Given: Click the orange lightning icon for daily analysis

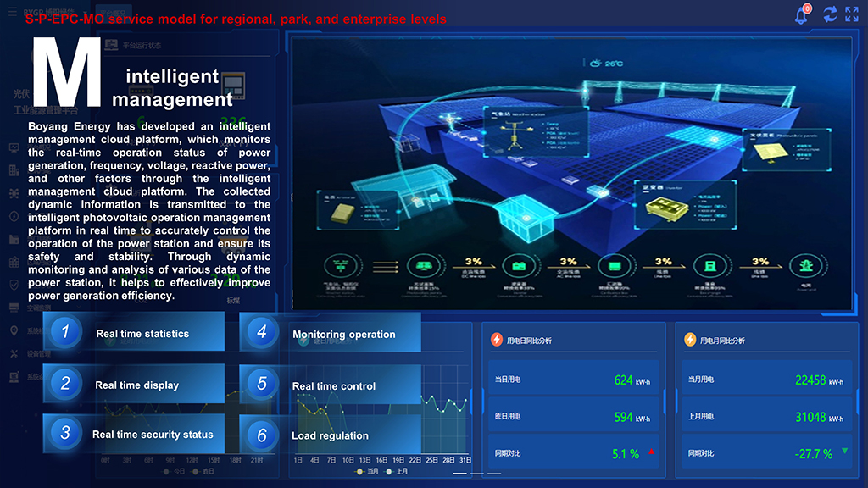Looking at the screenshot, I should point(497,340).
